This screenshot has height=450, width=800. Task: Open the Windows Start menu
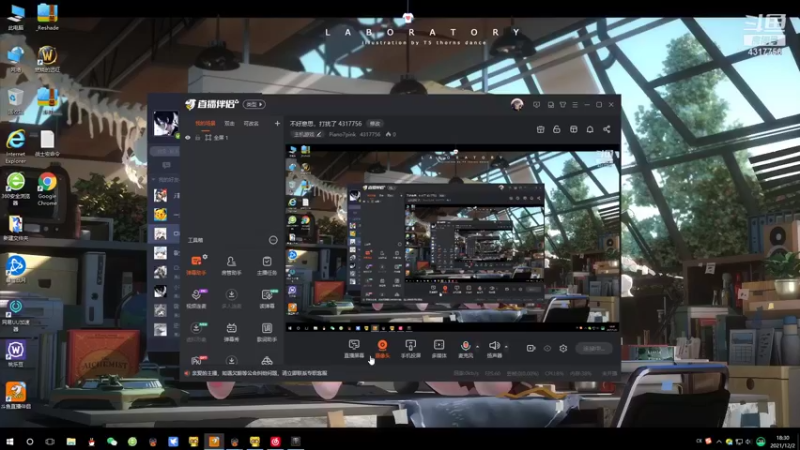10,441
